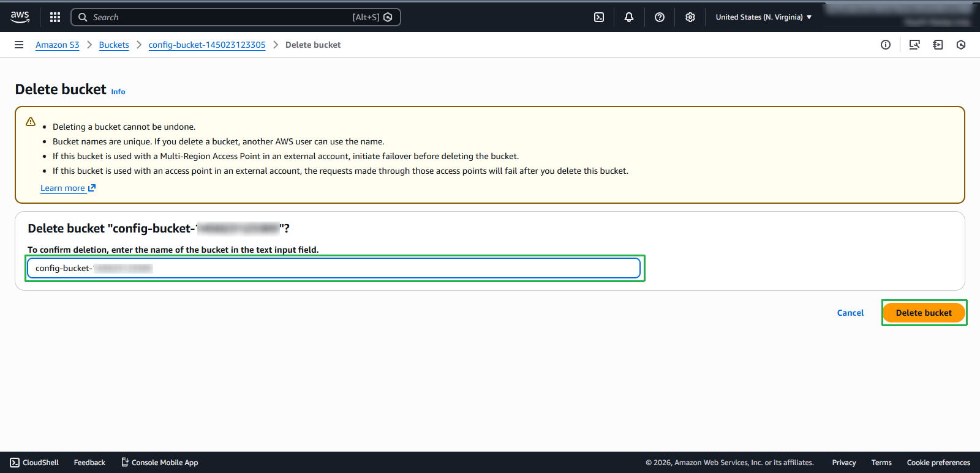Open the notifications bell
This screenshot has width=980, height=473.
pyautogui.click(x=628, y=17)
